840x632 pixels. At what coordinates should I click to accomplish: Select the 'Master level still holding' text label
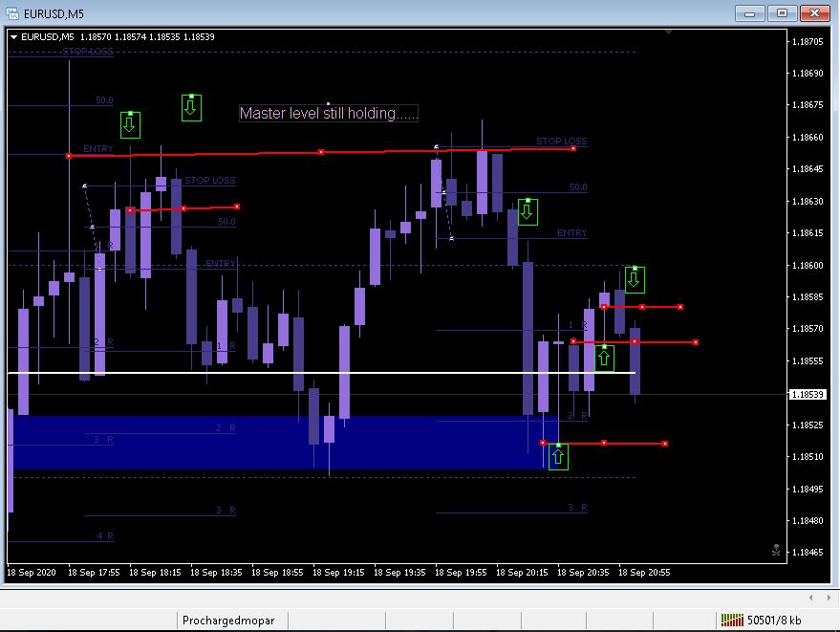coord(329,113)
